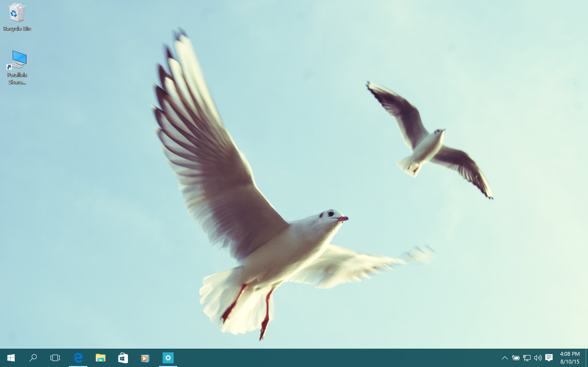The image size is (588, 367).
Task: Click the Recycle Bin text label
Action: pos(17,29)
